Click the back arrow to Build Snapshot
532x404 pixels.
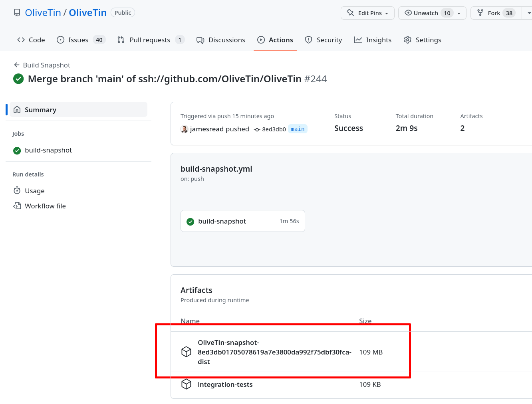coord(17,65)
